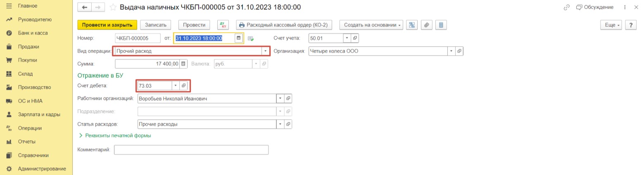
Task: Click the Номер field ЧКБП-000005
Action: (x=138, y=38)
